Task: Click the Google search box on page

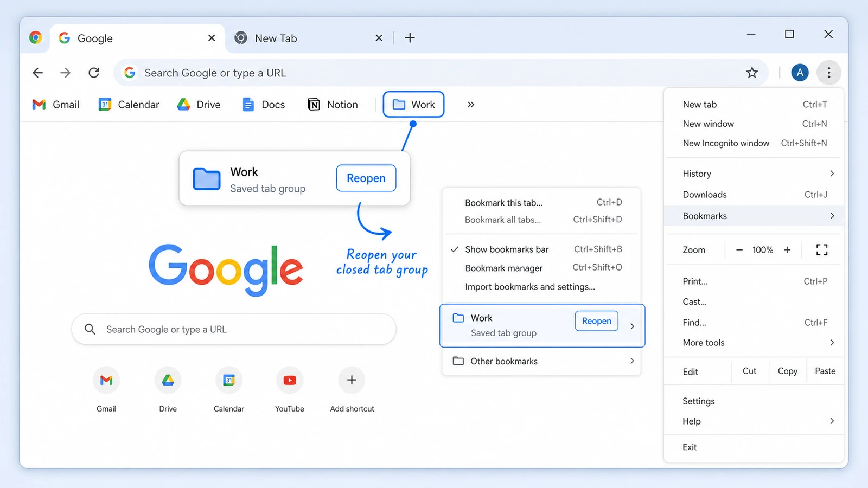Action: pos(234,329)
